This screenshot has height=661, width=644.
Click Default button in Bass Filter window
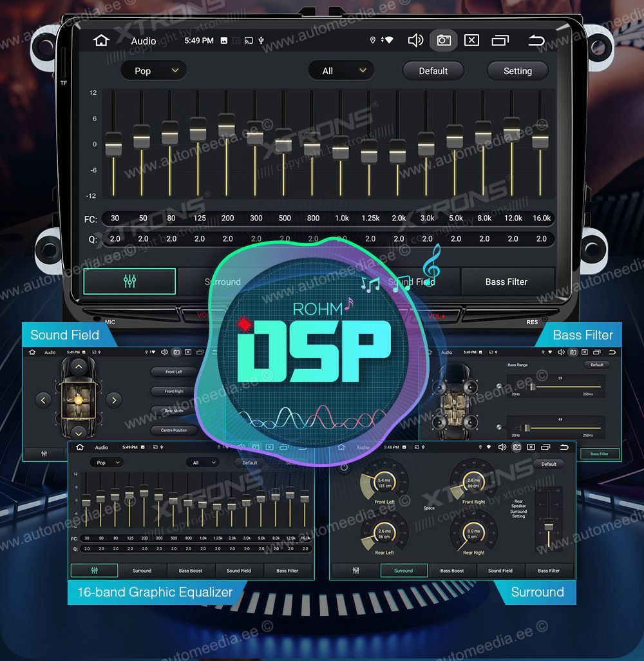pos(597,365)
